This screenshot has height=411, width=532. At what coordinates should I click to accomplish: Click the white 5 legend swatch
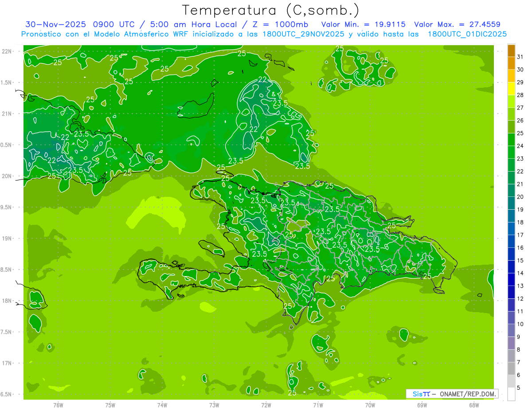[511, 394]
